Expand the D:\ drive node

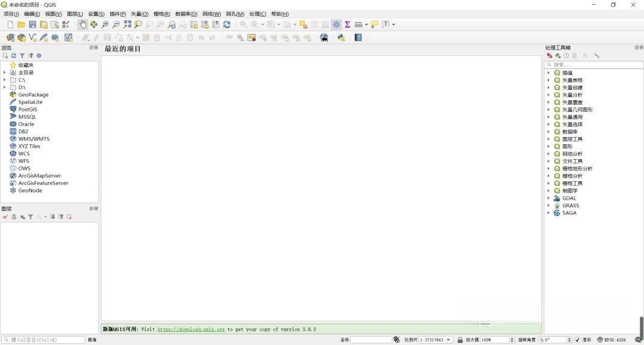(x=5, y=88)
